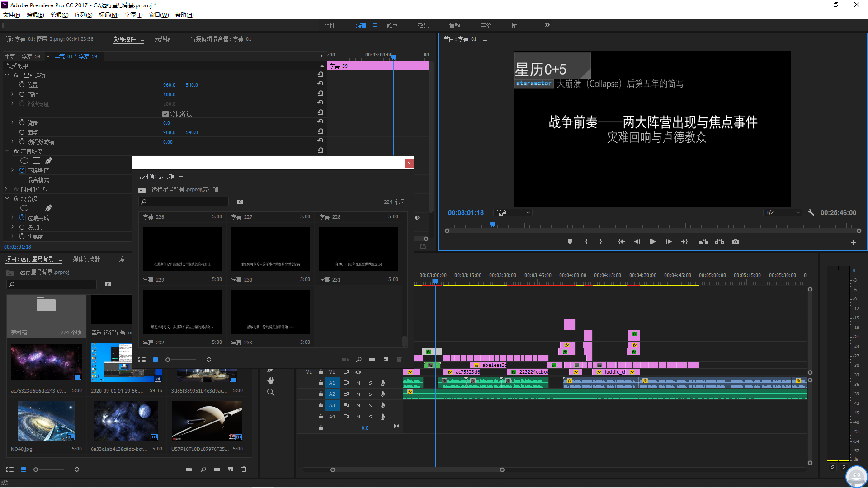Collapse the 不透明度 effect group
Image resolution: width=868 pixels, height=488 pixels.
(x=7, y=151)
